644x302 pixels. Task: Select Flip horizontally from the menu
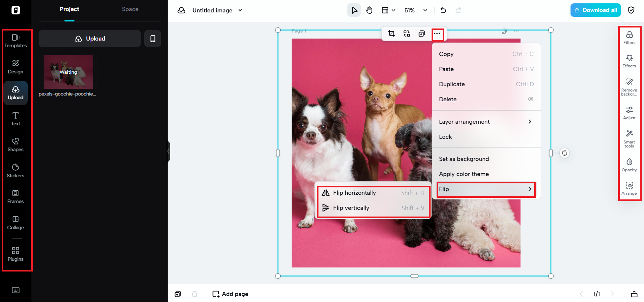(x=354, y=192)
